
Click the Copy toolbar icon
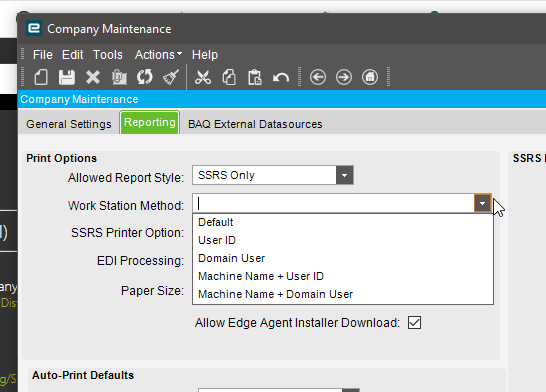[229, 77]
